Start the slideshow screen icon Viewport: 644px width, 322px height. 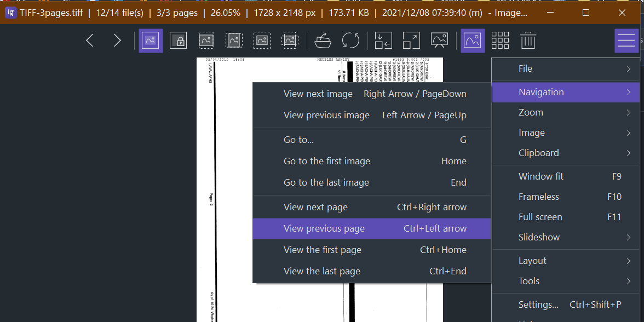point(439,40)
